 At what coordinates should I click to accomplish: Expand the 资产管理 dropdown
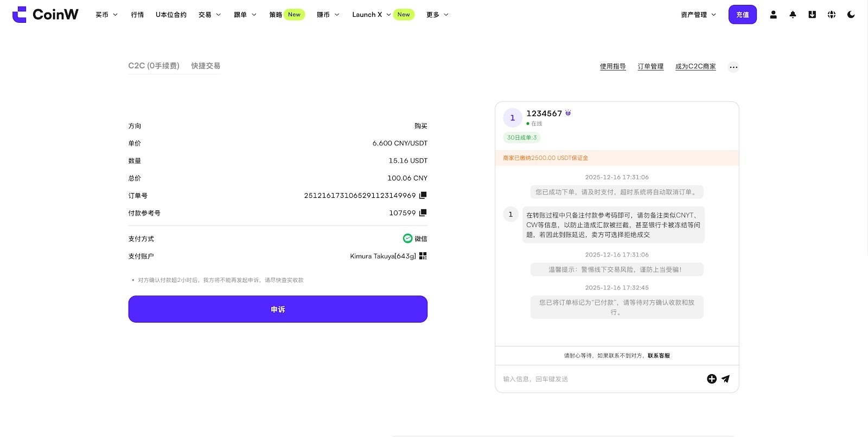(698, 15)
